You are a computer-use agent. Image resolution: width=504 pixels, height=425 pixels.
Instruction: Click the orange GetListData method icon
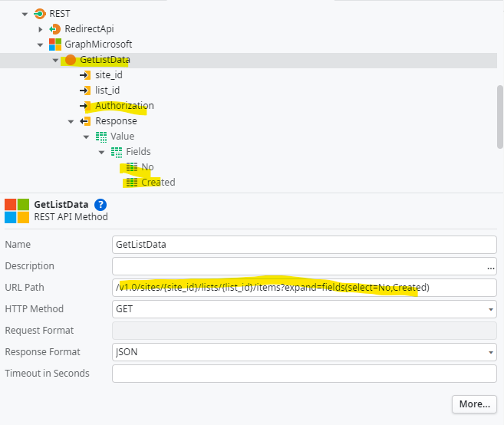[x=71, y=60]
